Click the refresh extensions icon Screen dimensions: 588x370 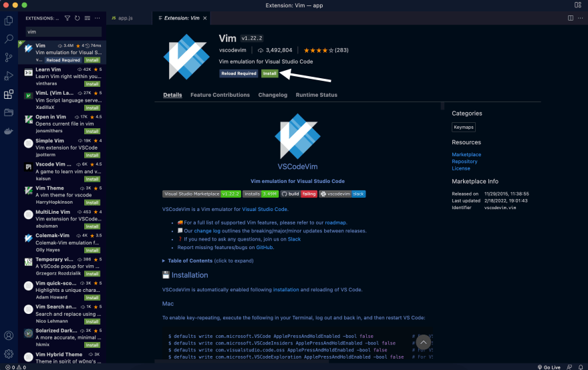pyautogui.click(x=78, y=18)
